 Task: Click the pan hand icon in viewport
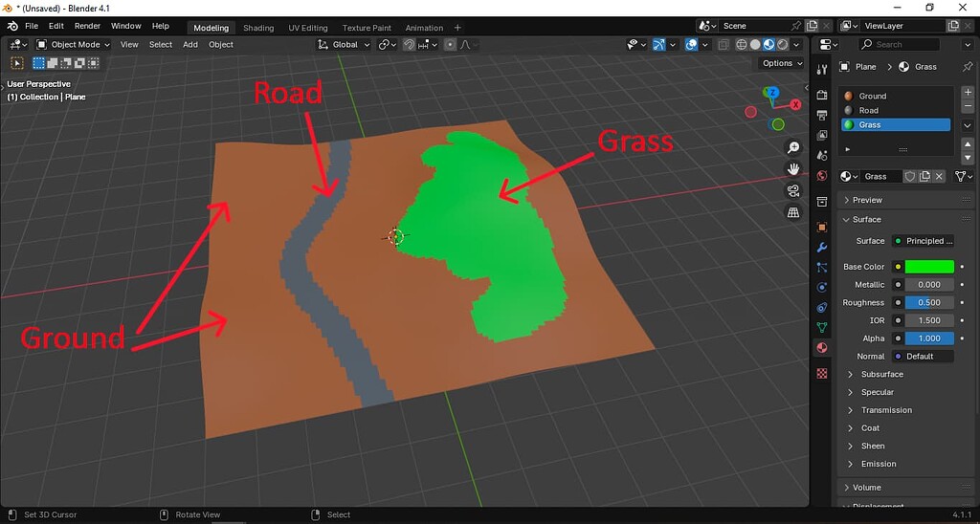tap(793, 169)
